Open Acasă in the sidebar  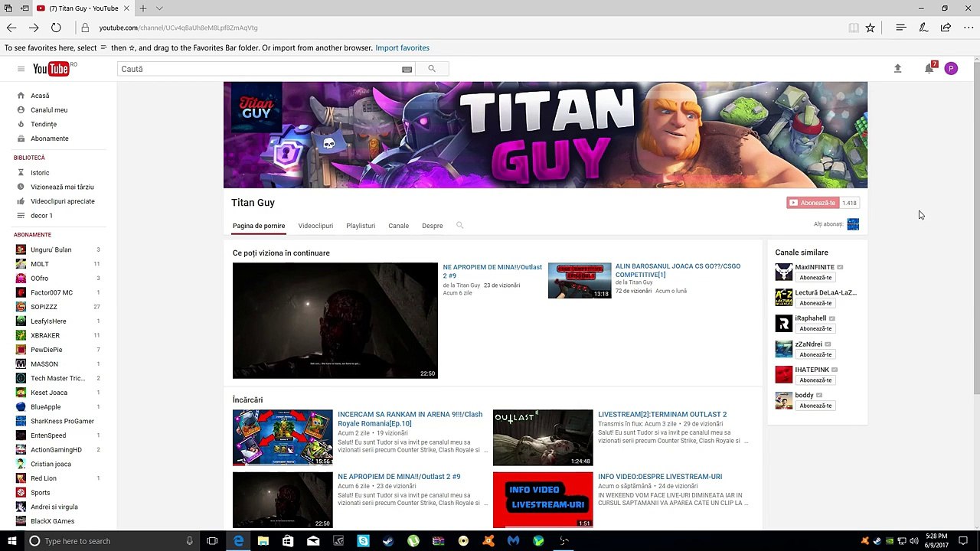(40, 96)
